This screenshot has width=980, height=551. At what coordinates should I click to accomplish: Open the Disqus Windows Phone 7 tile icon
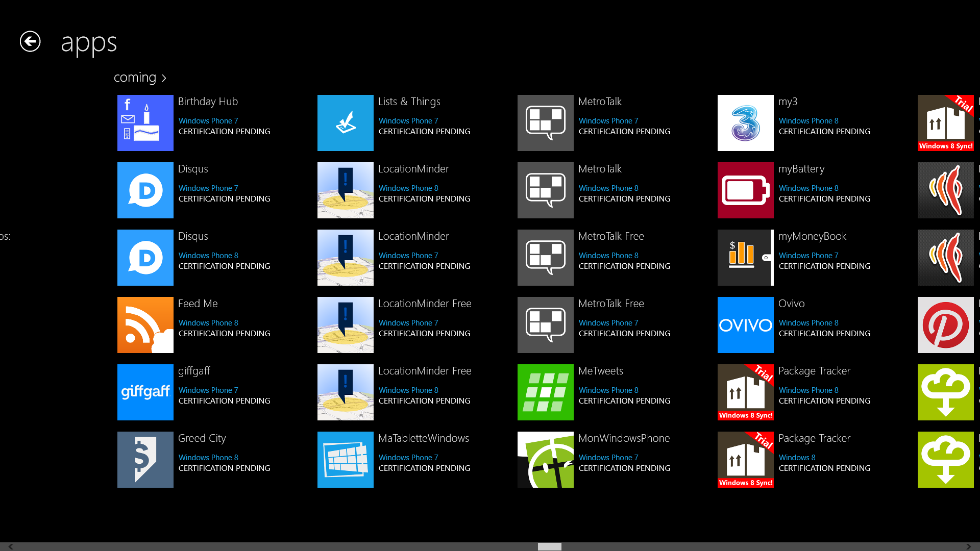pyautogui.click(x=145, y=190)
